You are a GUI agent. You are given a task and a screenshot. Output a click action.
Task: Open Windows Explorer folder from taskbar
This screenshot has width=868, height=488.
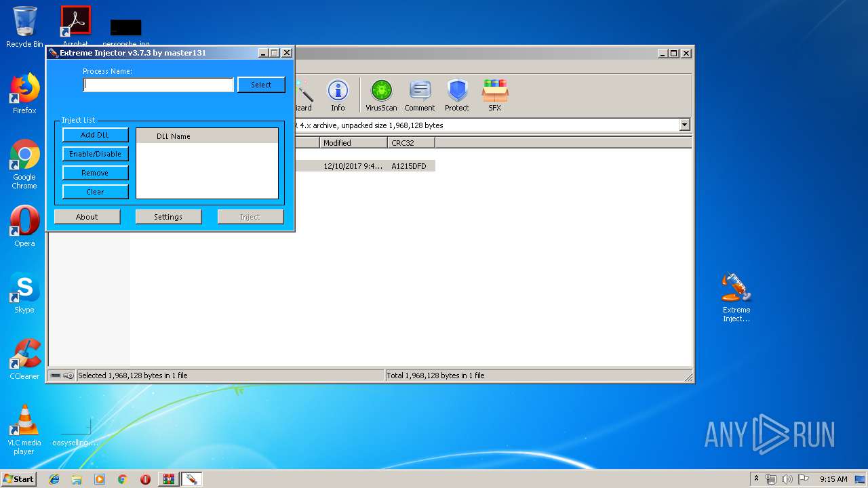pos(77,479)
